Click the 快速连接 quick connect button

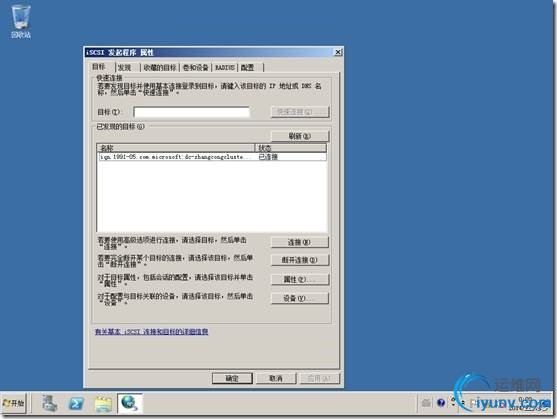300,112
